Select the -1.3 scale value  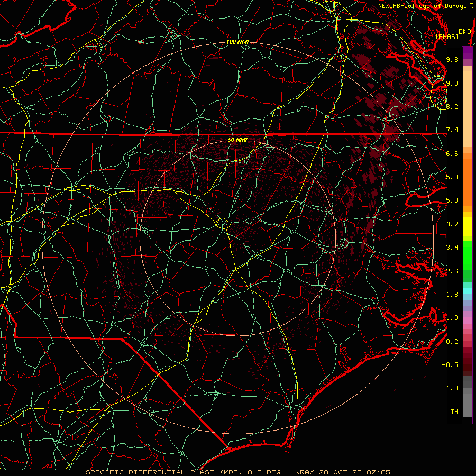coord(450,388)
